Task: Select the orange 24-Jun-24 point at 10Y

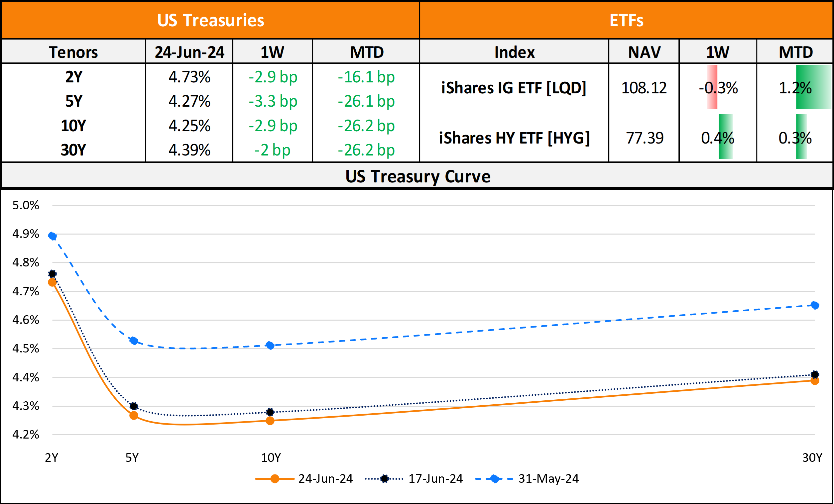Action: (270, 421)
